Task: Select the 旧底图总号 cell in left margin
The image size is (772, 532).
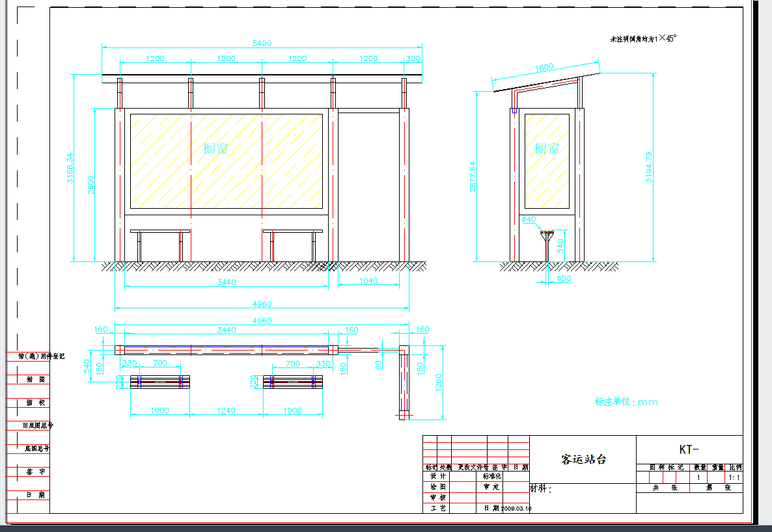Action: 38,425
